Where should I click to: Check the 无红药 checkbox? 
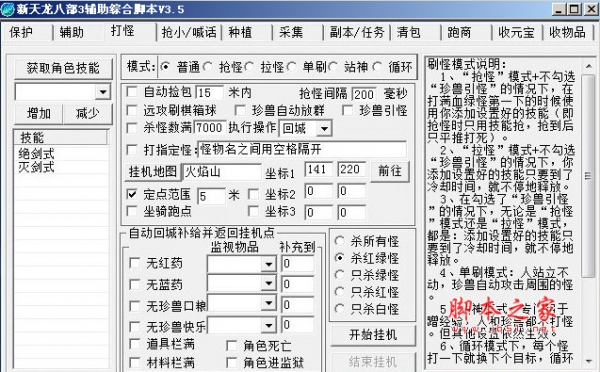click(135, 263)
